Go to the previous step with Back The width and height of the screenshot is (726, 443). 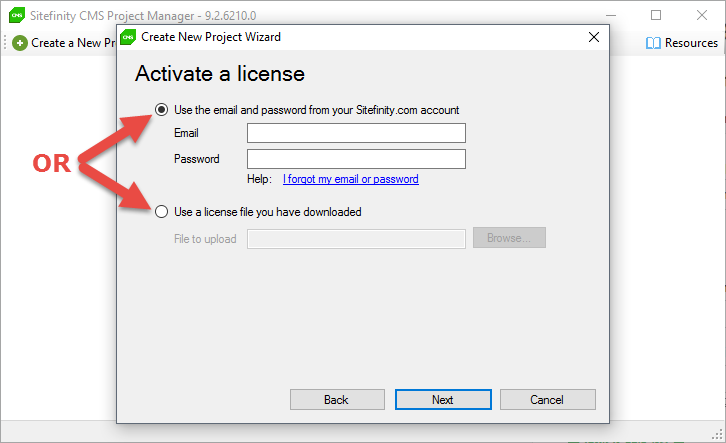tap(337, 399)
